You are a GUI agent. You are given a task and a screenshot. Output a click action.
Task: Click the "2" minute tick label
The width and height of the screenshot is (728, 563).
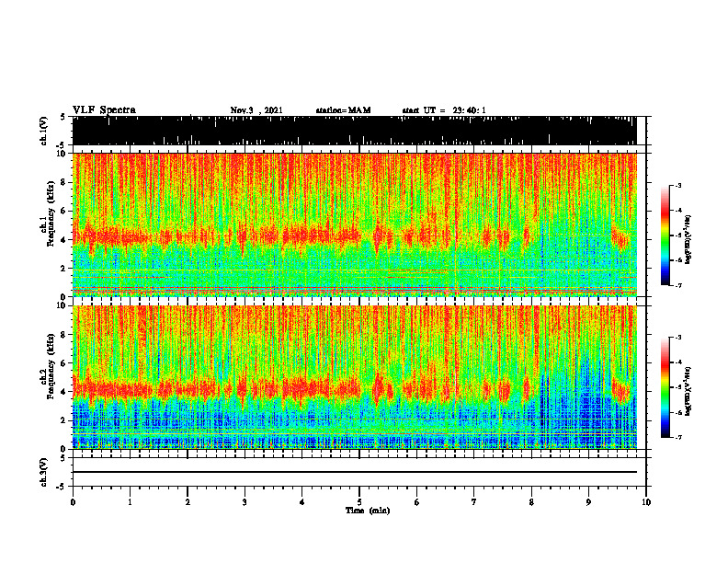click(x=188, y=502)
